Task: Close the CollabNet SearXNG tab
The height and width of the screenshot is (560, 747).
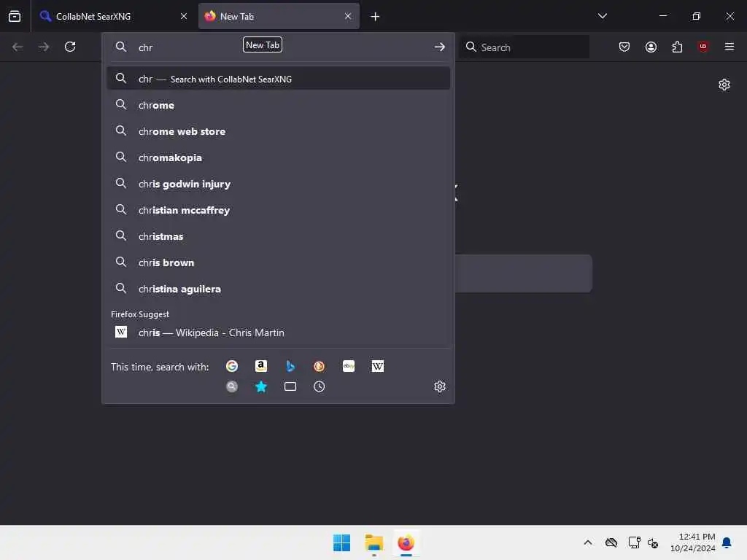Action: point(184,16)
